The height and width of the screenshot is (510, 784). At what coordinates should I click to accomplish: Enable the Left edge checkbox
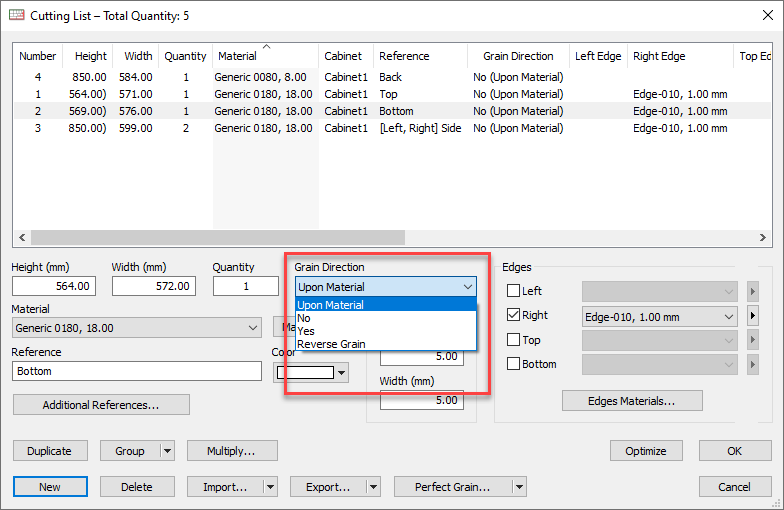pyautogui.click(x=514, y=290)
